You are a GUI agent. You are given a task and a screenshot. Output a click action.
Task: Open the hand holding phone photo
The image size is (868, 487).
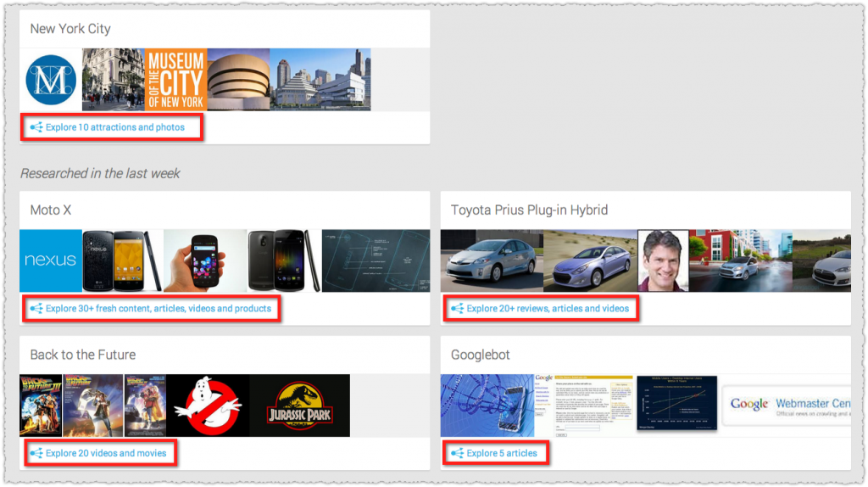click(205, 261)
